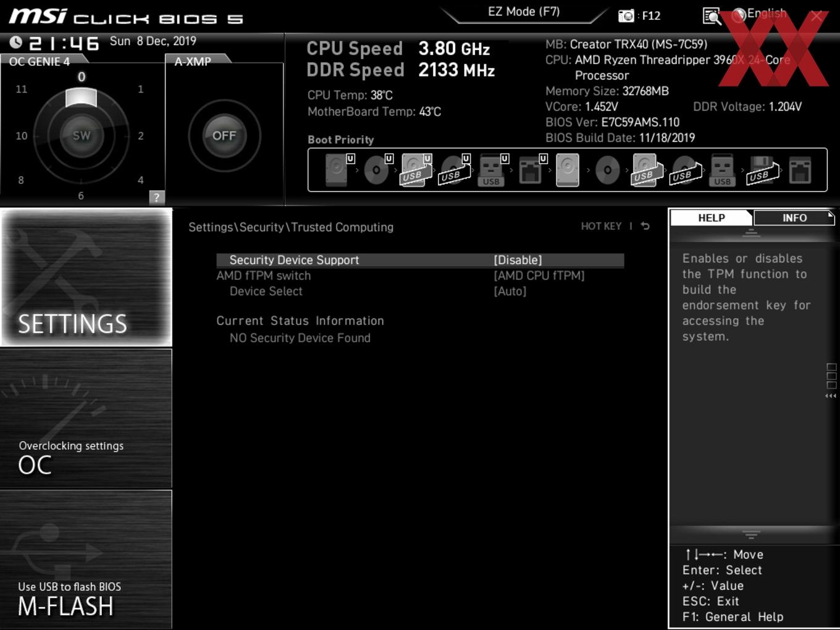840x630 pixels.
Task: Open the OC overclocking settings tile
Action: (x=86, y=419)
